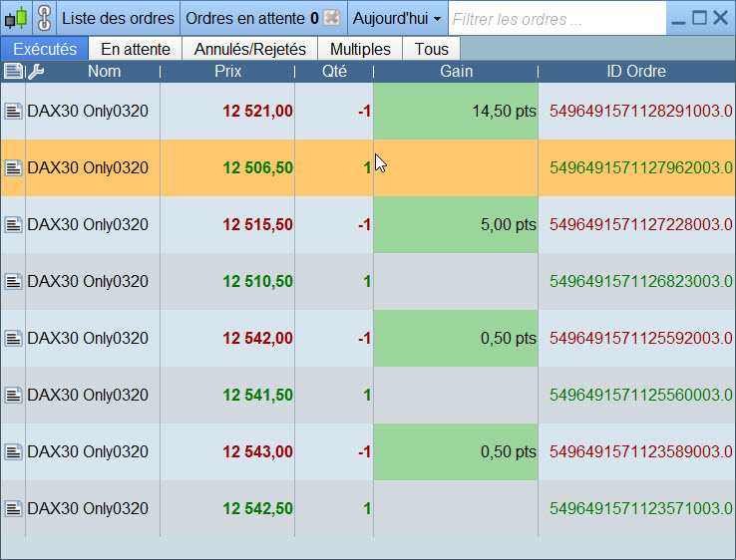Image resolution: width=736 pixels, height=560 pixels.
Task: Open details icon for order at 12 542,50
Action: coord(13,508)
